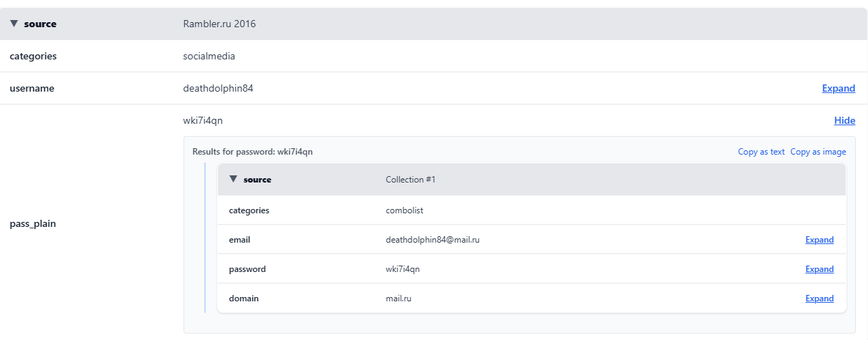Select the deathdolphin84 username value

218,89
